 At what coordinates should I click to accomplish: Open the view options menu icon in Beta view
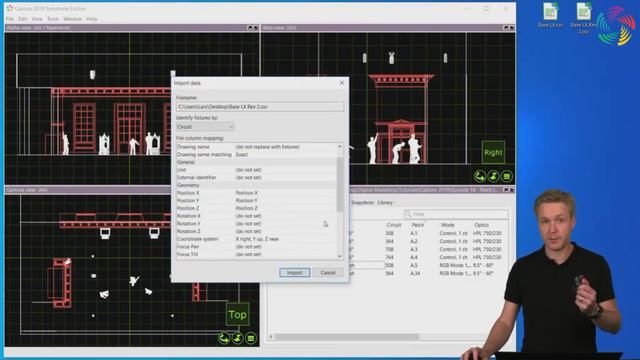(507, 176)
